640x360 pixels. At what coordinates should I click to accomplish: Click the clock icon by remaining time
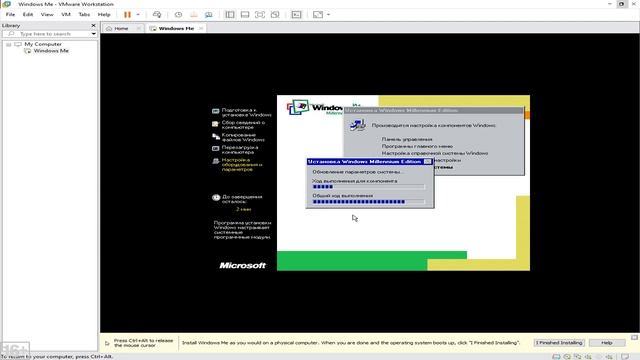click(x=216, y=198)
